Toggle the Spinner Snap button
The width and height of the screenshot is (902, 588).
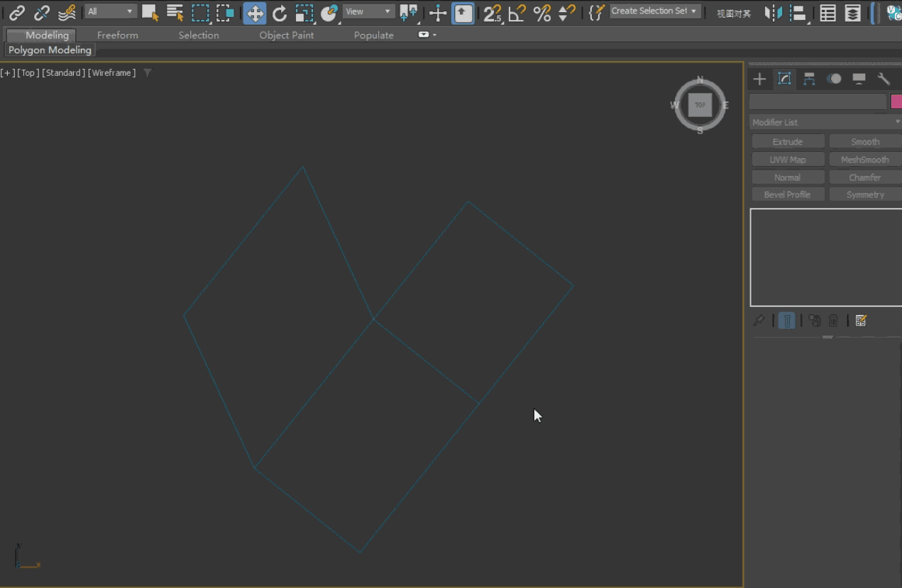567,12
